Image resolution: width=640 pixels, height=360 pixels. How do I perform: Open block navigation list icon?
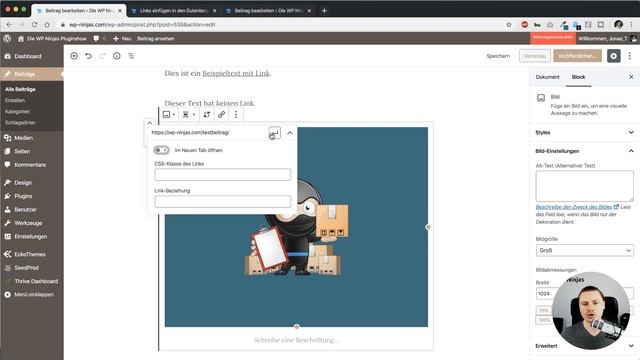click(131, 56)
